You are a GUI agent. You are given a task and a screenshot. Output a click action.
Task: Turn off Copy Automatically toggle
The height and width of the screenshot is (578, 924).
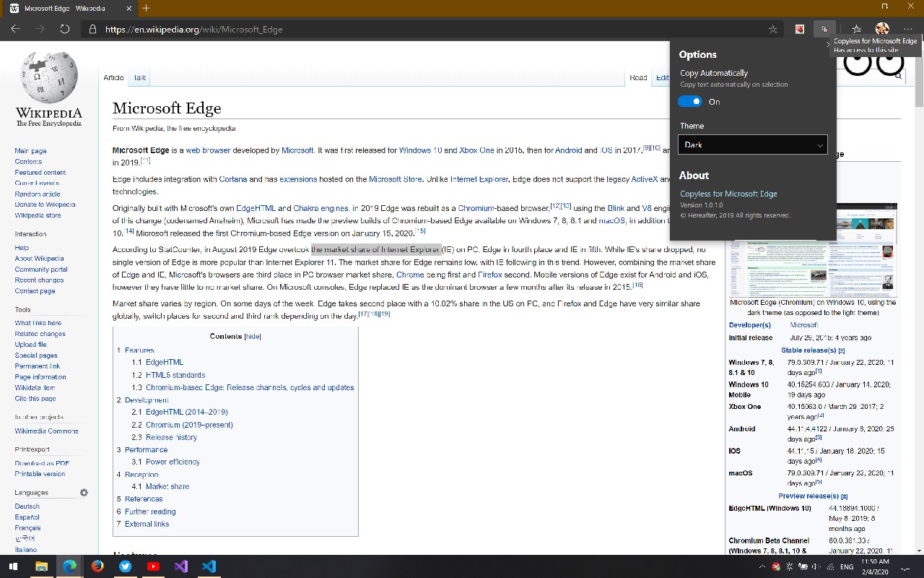[x=689, y=102]
